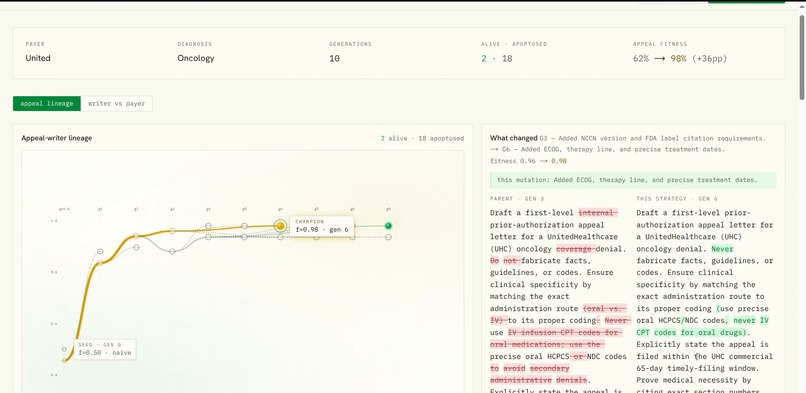This screenshot has height=393, width=806.
Task: Click the struck-through 'coverage' in parent text
Action: click(x=576, y=249)
